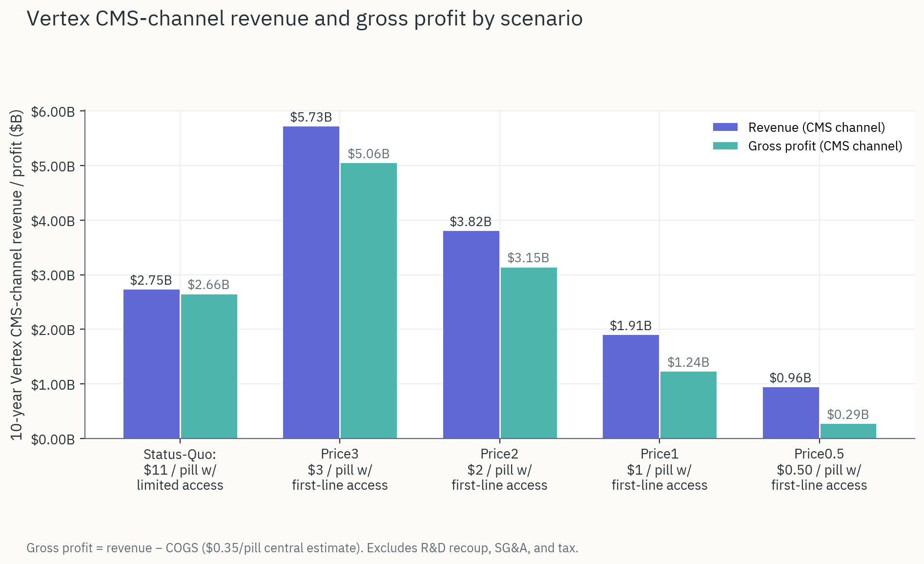Click the $0.00B y-axis tick label
The width and height of the screenshot is (924, 564).
coord(53,439)
